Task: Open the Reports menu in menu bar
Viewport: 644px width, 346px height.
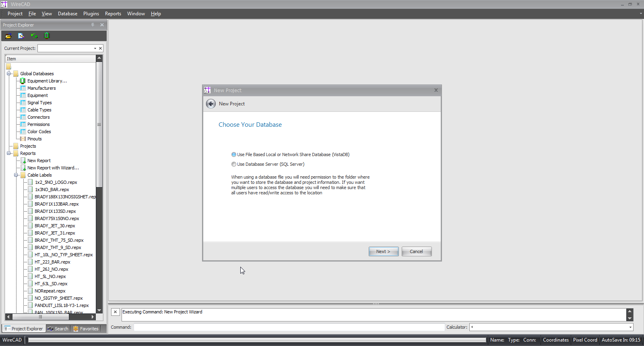Action: coord(113,14)
